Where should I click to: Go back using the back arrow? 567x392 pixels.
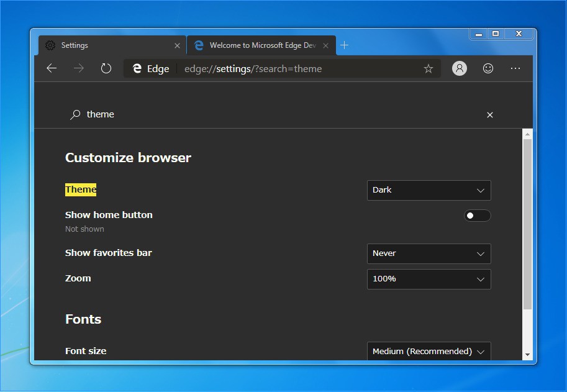click(x=52, y=68)
